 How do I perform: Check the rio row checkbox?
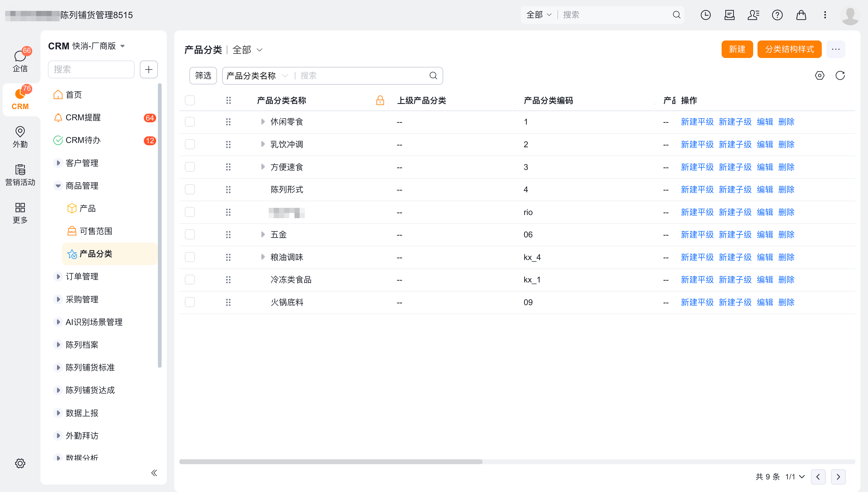190,212
